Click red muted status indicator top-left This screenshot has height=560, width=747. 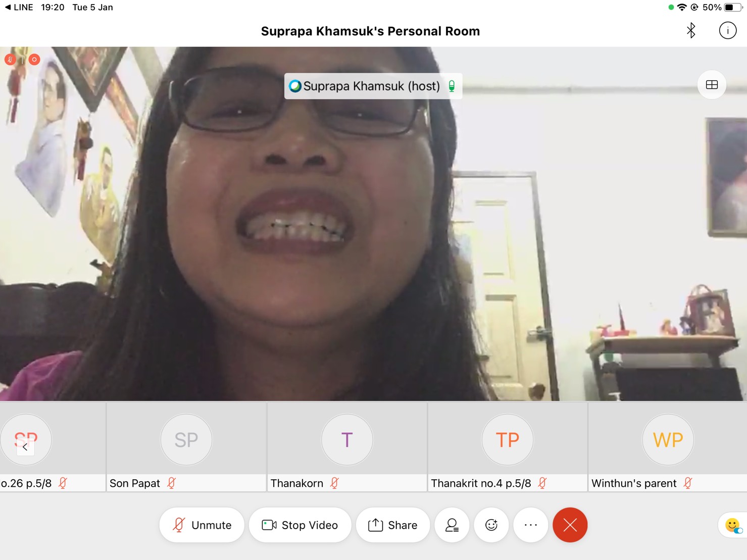[10, 60]
